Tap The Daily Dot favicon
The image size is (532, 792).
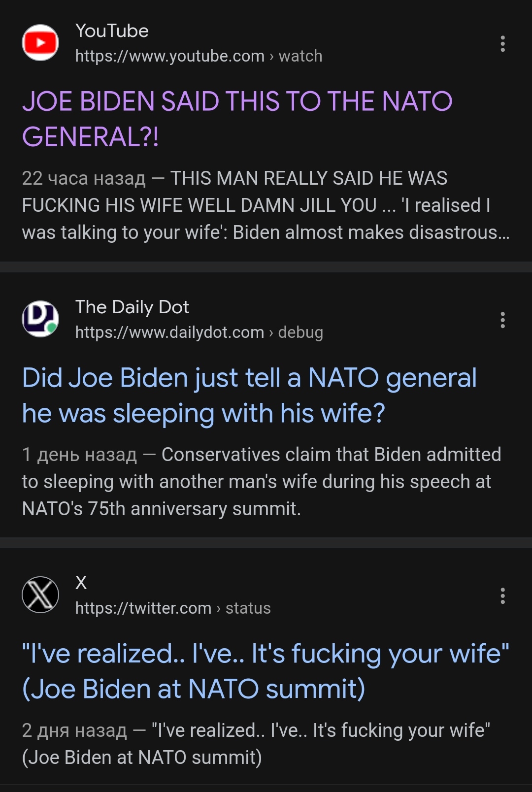click(x=40, y=319)
